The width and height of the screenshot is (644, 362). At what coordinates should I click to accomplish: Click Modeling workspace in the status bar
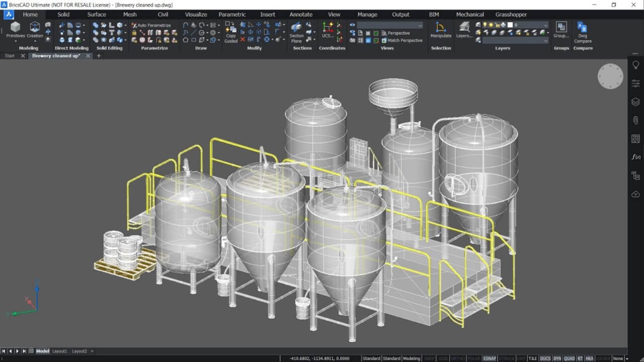click(x=412, y=358)
